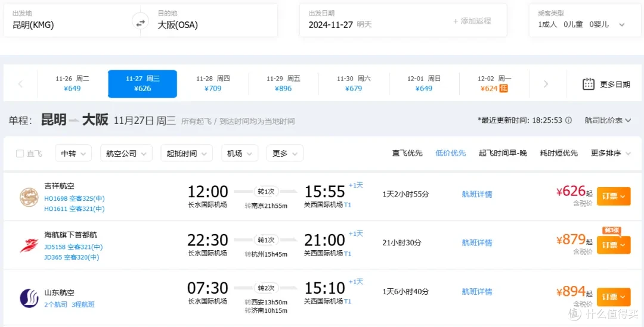
Task: Edit the departure city field 昆明(KMG)
Action: [x=72, y=20]
